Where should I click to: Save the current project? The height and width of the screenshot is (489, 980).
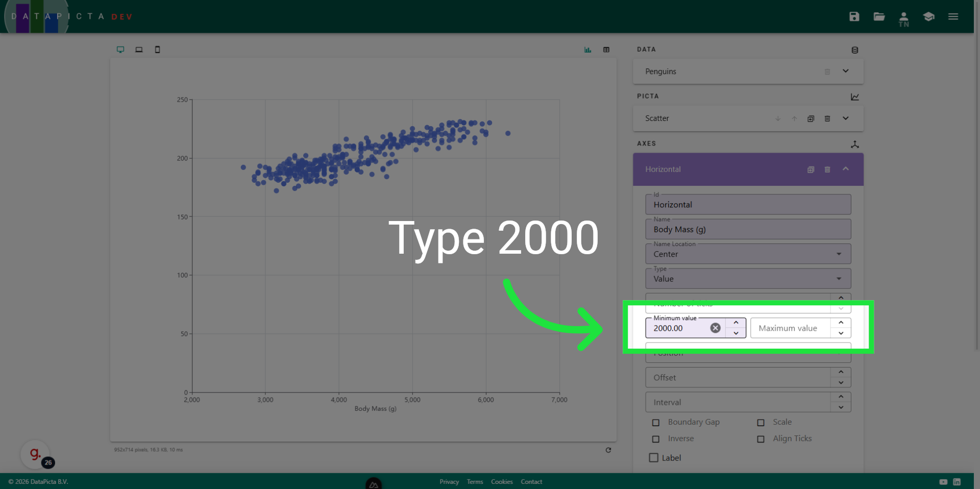(854, 16)
